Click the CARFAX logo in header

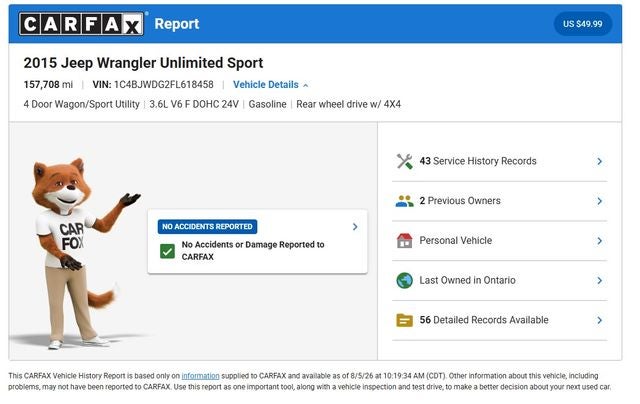(x=81, y=24)
